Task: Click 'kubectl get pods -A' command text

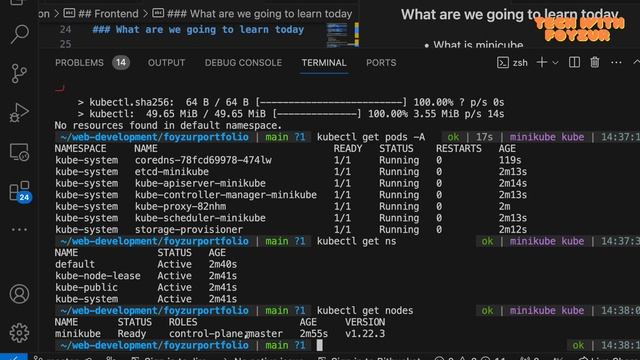Action: click(x=371, y=137)
